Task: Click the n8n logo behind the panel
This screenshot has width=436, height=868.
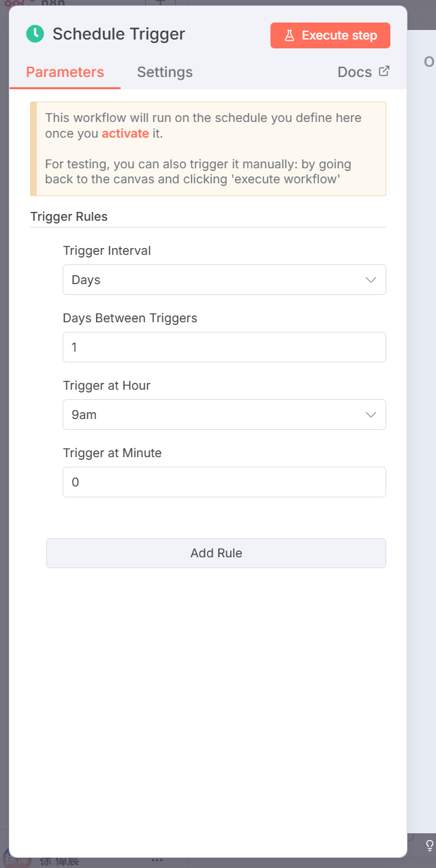Action: [15, 3]
